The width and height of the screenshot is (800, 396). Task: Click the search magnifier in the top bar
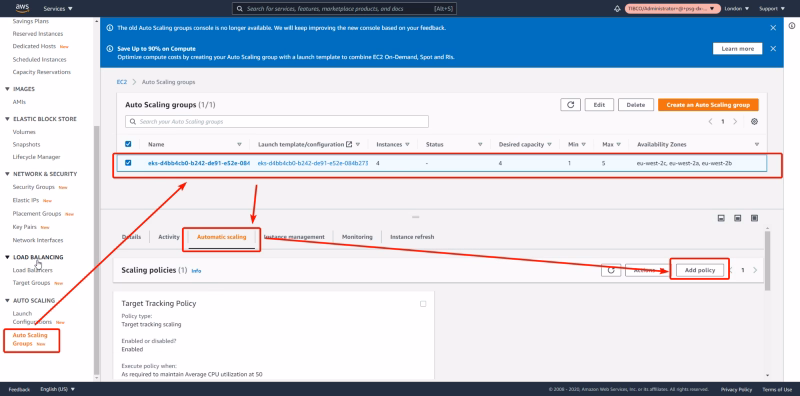pos(240,9)
